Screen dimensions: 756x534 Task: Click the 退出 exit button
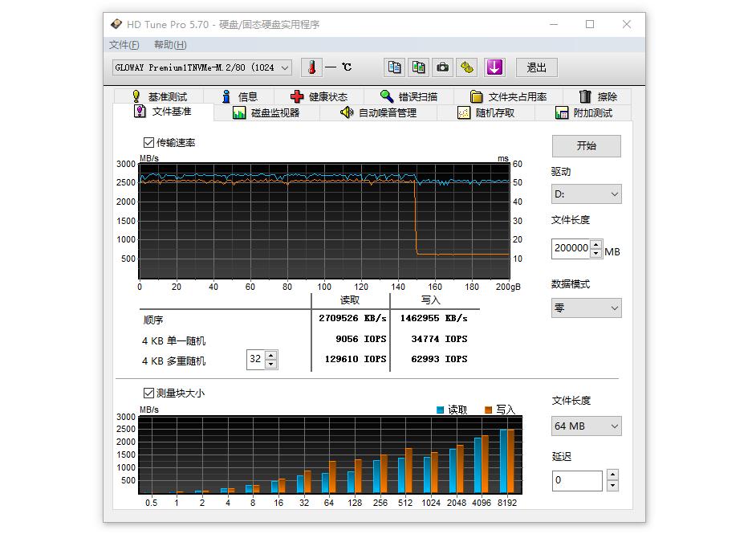click(536, 67)
